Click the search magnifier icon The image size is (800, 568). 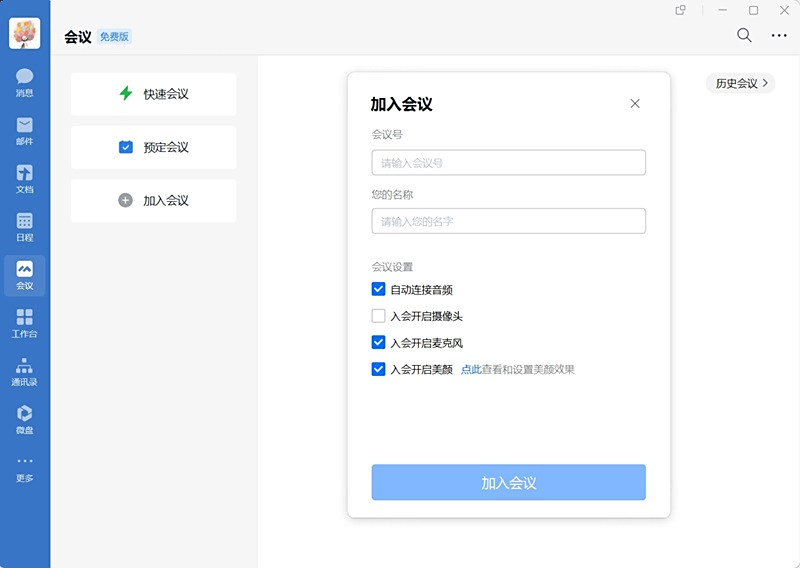pyautogui.click(x=744, y=35)
